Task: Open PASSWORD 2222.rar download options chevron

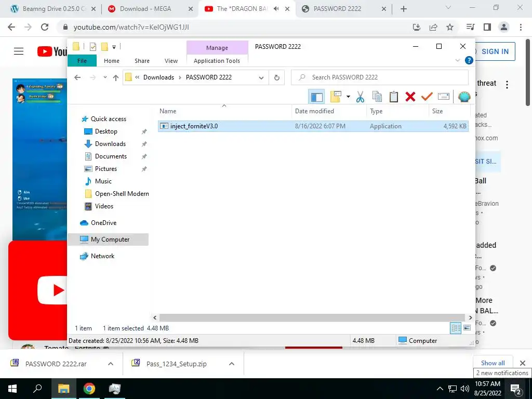Action: point(111,364)
